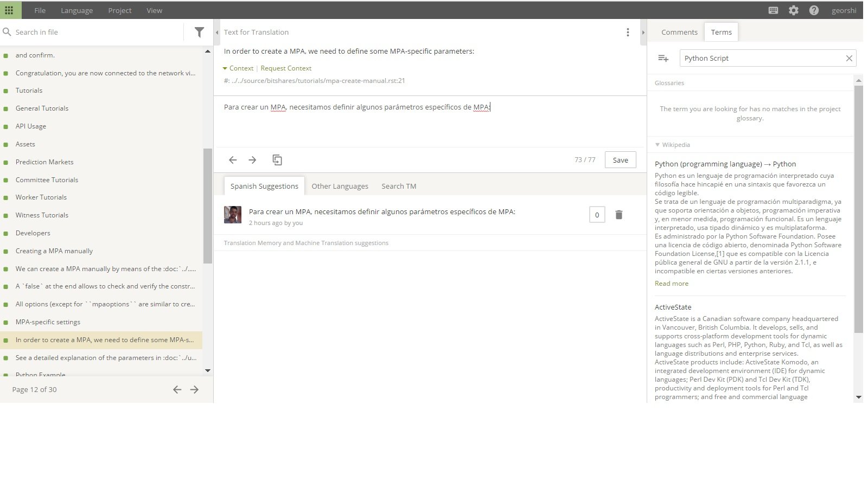Select the 'Worker Tutorials' string

point(41,197)
